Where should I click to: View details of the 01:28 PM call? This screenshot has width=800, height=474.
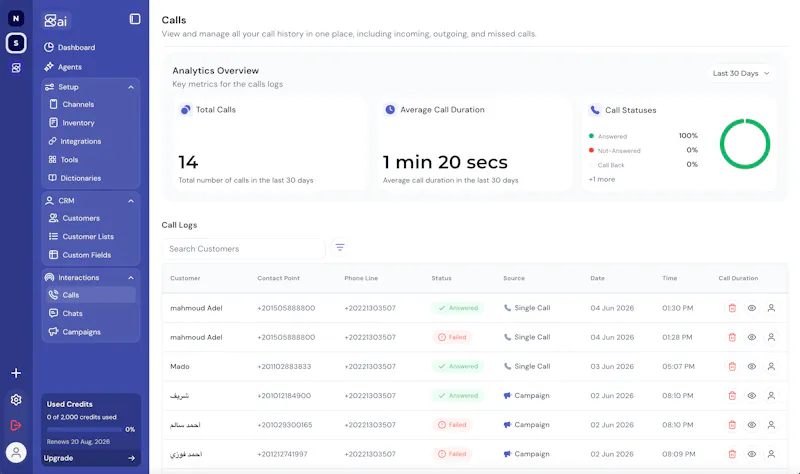tap(752, 337)
